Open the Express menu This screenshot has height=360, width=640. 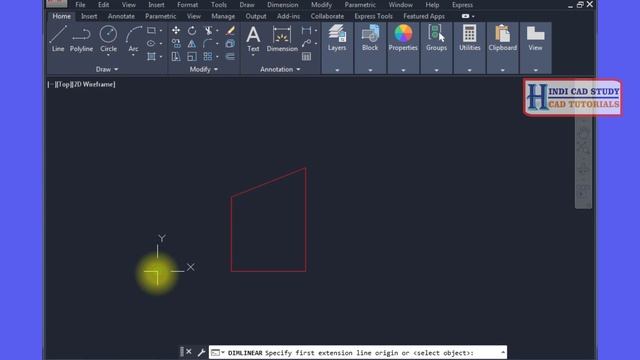(462, 5)
